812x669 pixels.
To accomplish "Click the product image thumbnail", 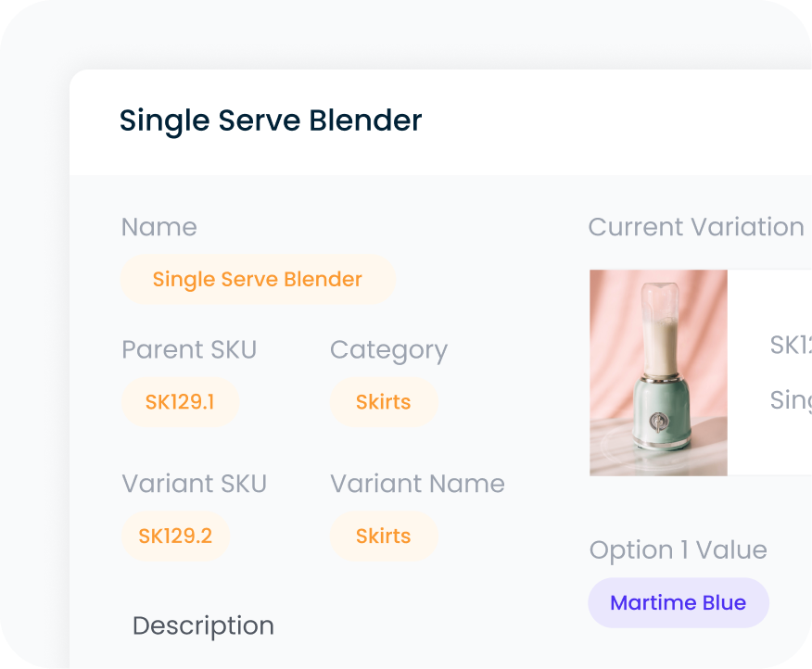I will pyautogui.click(x=658, y=372).
